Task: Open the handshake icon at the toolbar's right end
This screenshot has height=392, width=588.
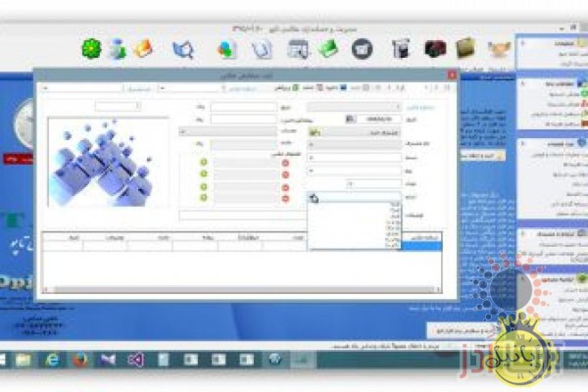Action: click(x=500, y=49)
